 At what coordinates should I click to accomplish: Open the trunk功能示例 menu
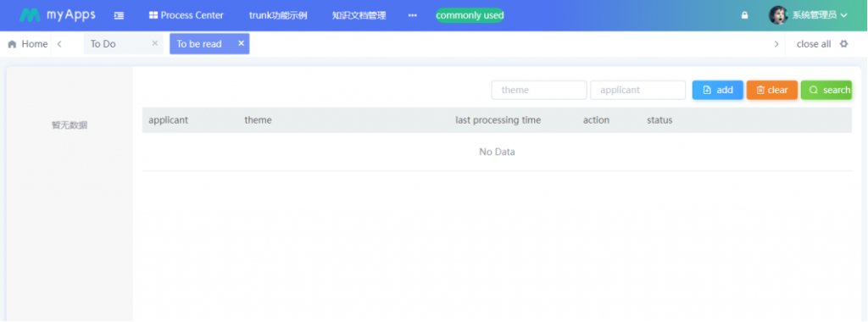[x=278, y=15]
